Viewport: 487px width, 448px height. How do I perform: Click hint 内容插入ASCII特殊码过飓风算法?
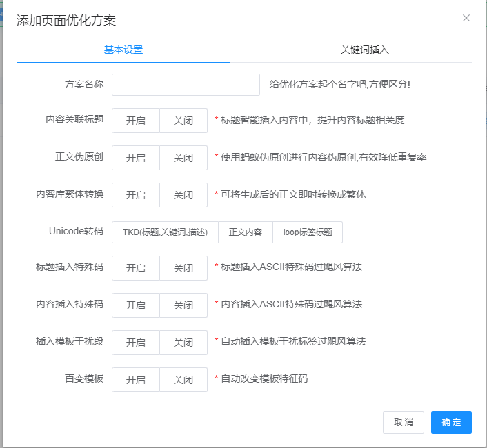[291, 304]
